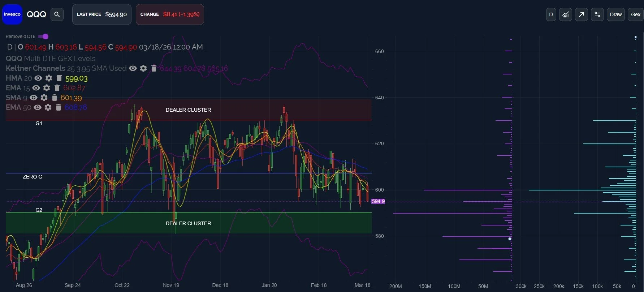This screenshot has height=292, width=644.
Task: Trash the SMA 9 indicator
Action: 55,98
